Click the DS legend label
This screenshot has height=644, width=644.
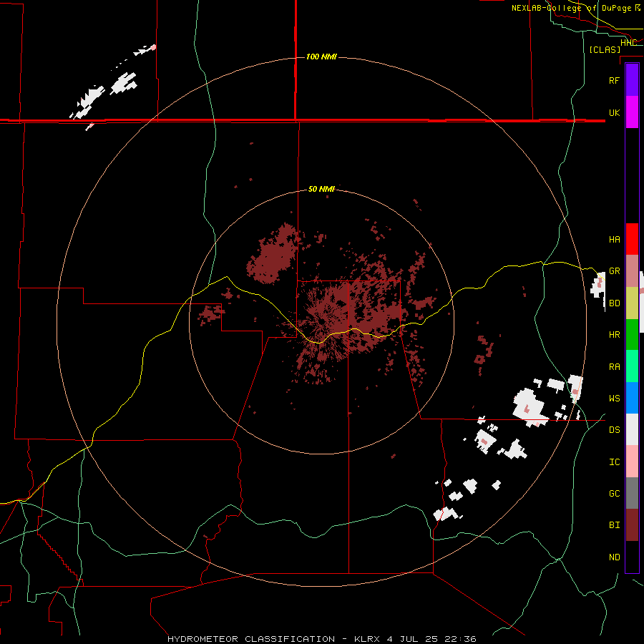(x=615, y=429)
